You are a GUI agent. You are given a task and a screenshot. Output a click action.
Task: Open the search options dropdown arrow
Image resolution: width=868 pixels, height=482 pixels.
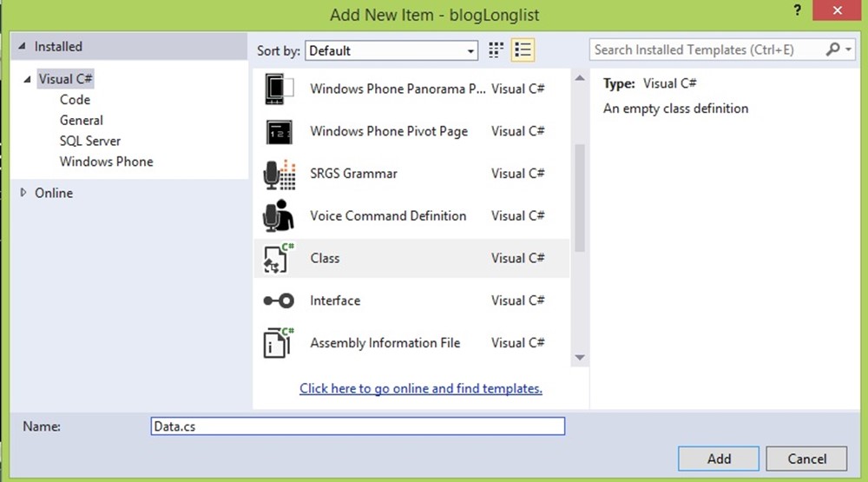click(x=848, y=50)
